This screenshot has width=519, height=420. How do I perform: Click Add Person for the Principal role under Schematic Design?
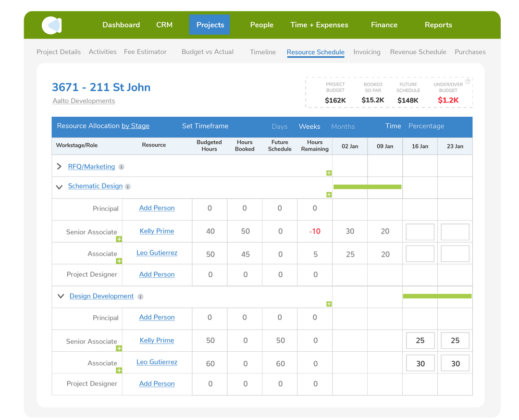click(157, 208)
